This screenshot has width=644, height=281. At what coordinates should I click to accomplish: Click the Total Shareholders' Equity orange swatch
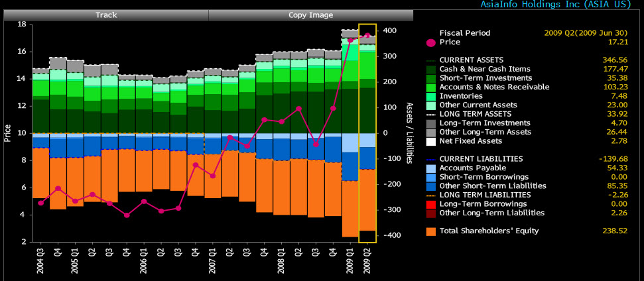click(x=431, y=231)
